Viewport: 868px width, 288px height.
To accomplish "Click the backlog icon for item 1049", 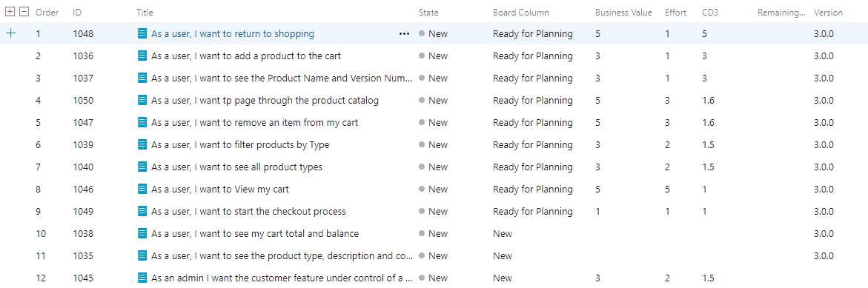I will click(142, 211).
